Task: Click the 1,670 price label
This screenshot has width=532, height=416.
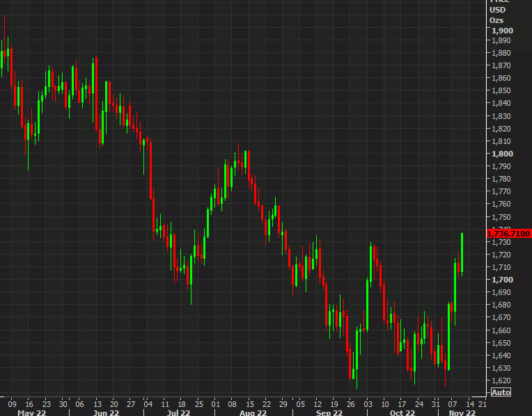Action: click(x=501, y=317)
